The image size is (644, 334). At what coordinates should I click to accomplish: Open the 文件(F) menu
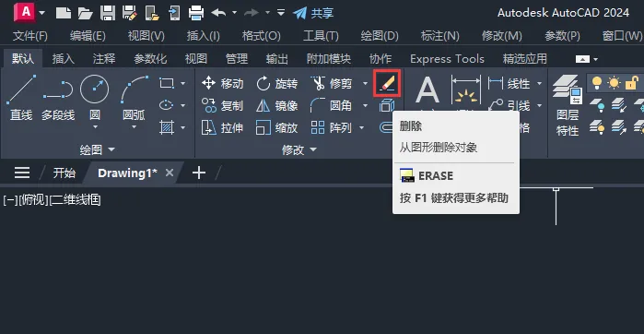point(30,36)
